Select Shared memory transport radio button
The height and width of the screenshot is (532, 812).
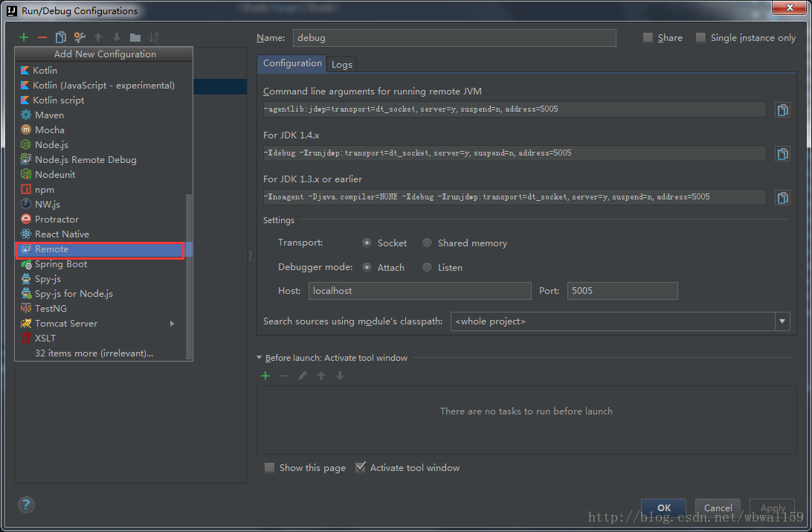428,243
